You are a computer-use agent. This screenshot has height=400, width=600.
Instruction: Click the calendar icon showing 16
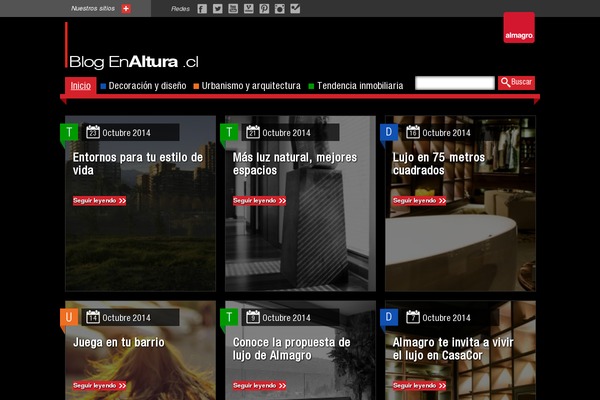412,132
